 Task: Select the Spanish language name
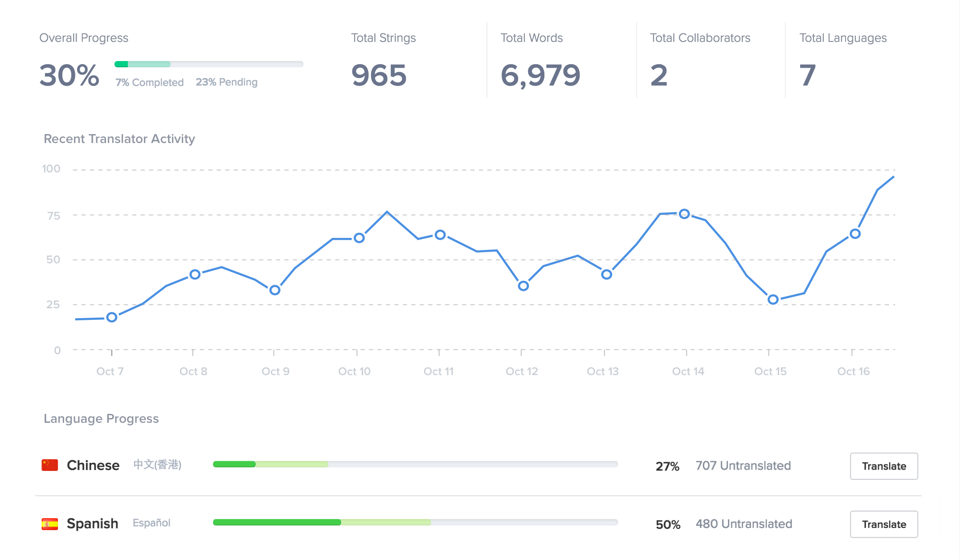92,523
